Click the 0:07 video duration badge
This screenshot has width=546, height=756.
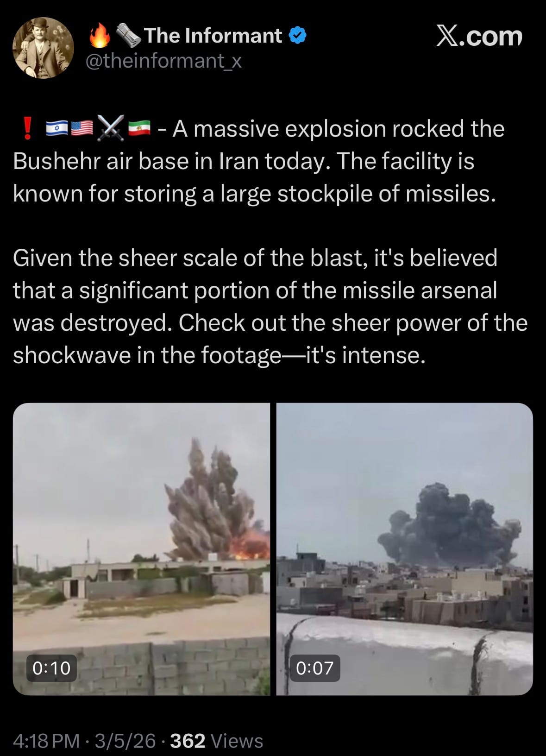[314, 668]
